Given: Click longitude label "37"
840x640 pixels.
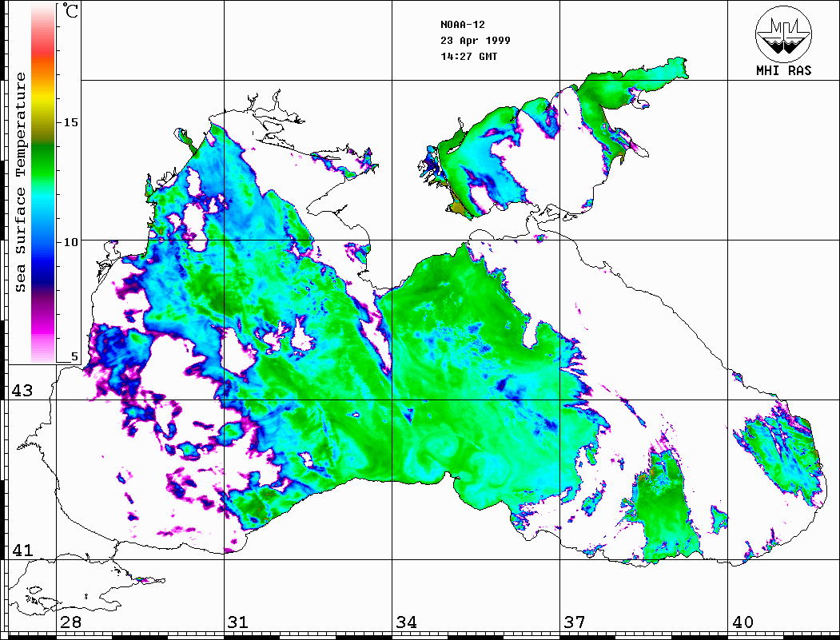Looking at the screenshot, I should click(x=575, y=622).
